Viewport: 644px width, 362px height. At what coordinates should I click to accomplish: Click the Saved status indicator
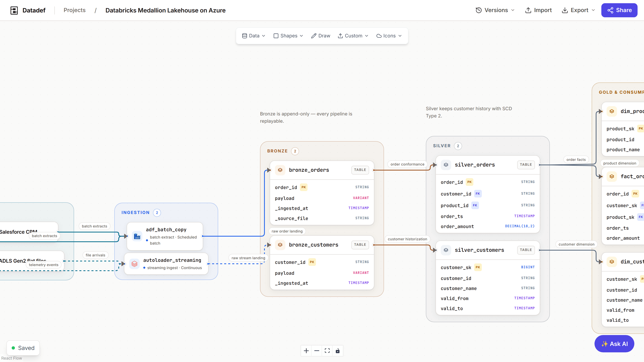[x=23, y=348]
